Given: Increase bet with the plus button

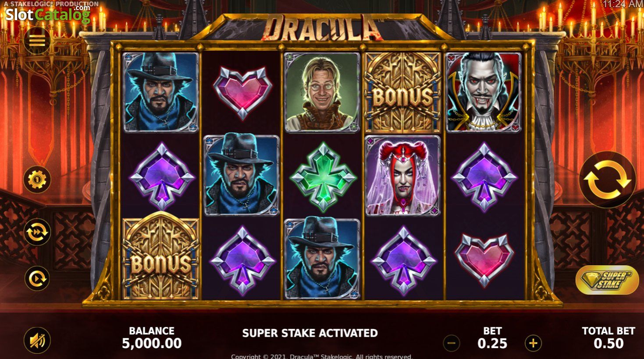Looking at the screenshot, I should click(533, 343).
